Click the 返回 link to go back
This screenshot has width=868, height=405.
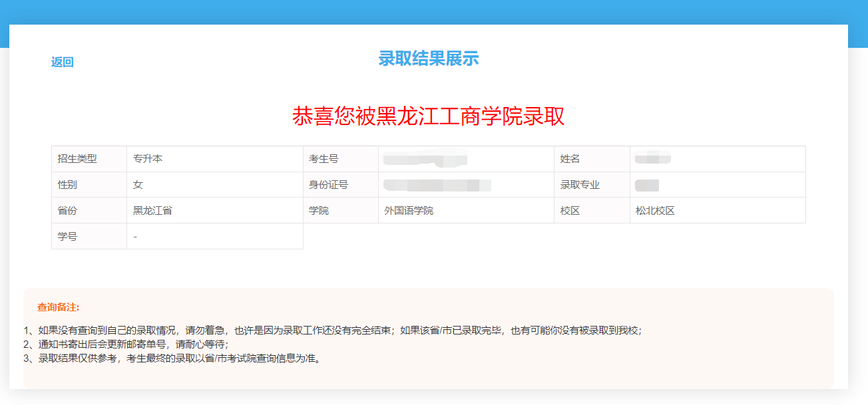(63, 63)
